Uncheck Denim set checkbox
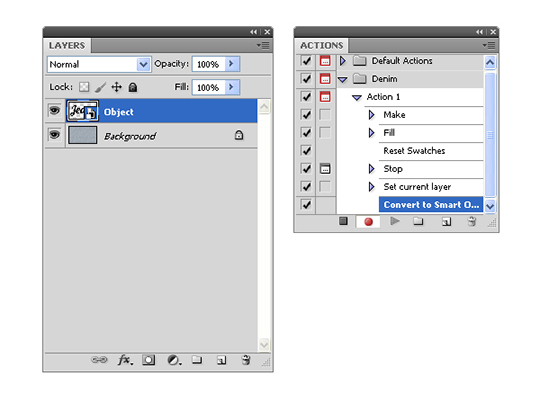The height and width of the screenshot is (394, 540). pyautogui.click(x=306, y=79)
